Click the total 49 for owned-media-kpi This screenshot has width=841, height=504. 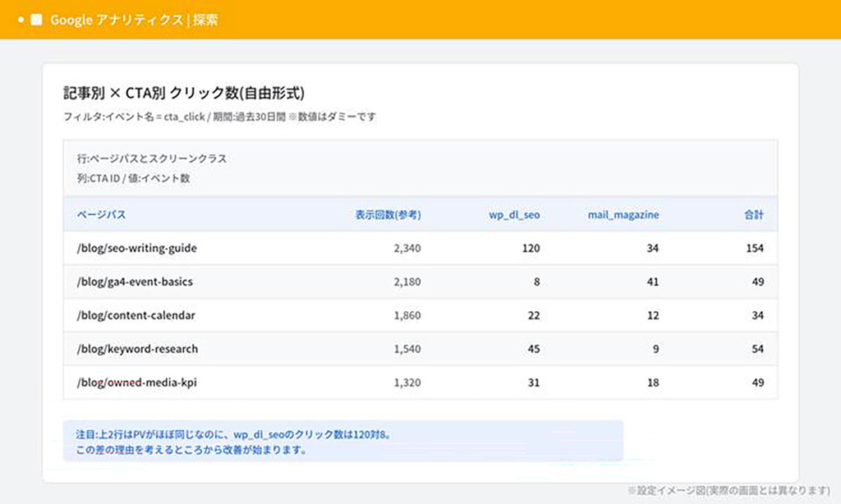[757, 383]
